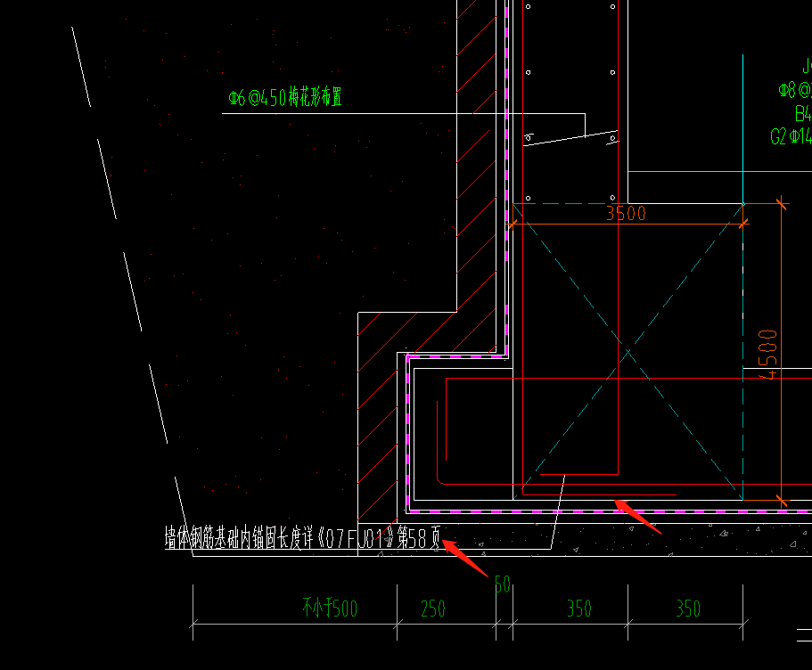Image resolution: width=812 pixels, height=670 pixels.
Task: Click the orange 3500 dimension label
Action: pos(626,213)
